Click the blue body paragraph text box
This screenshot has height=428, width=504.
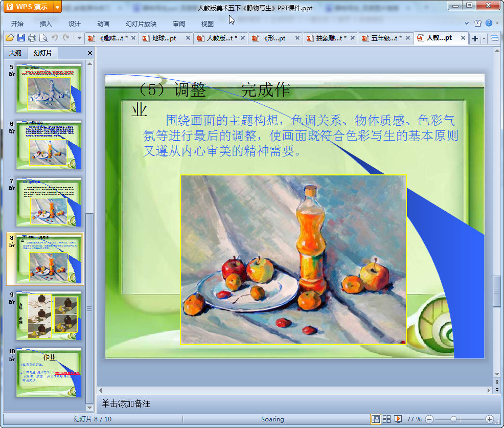coord(301,136)
